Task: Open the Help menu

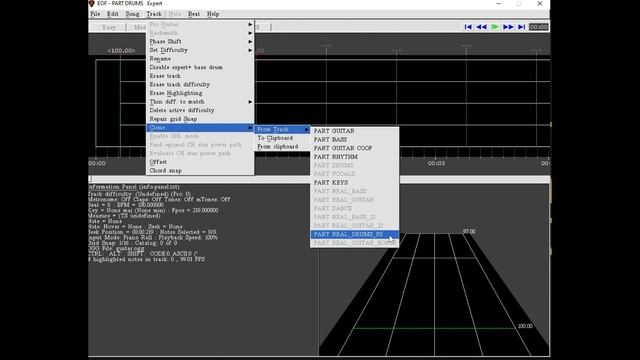Action: 213,14
